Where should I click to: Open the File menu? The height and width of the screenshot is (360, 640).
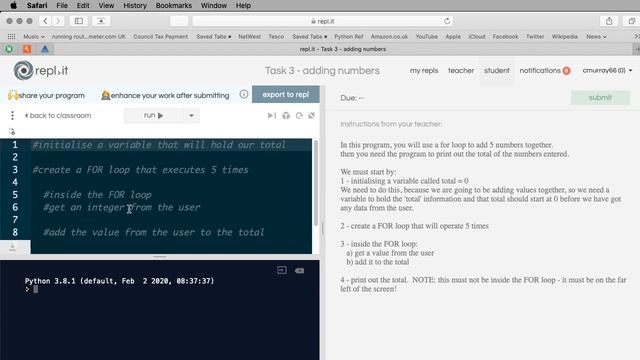[x=62, y=5]
